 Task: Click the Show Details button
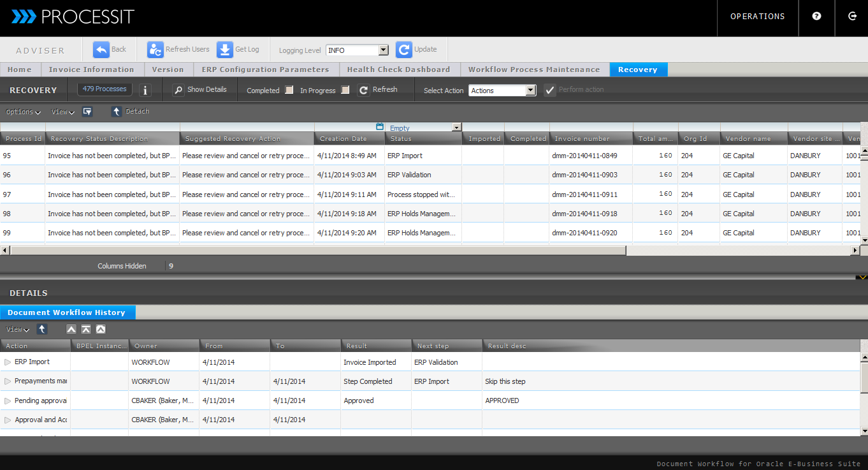coord(200,90)
